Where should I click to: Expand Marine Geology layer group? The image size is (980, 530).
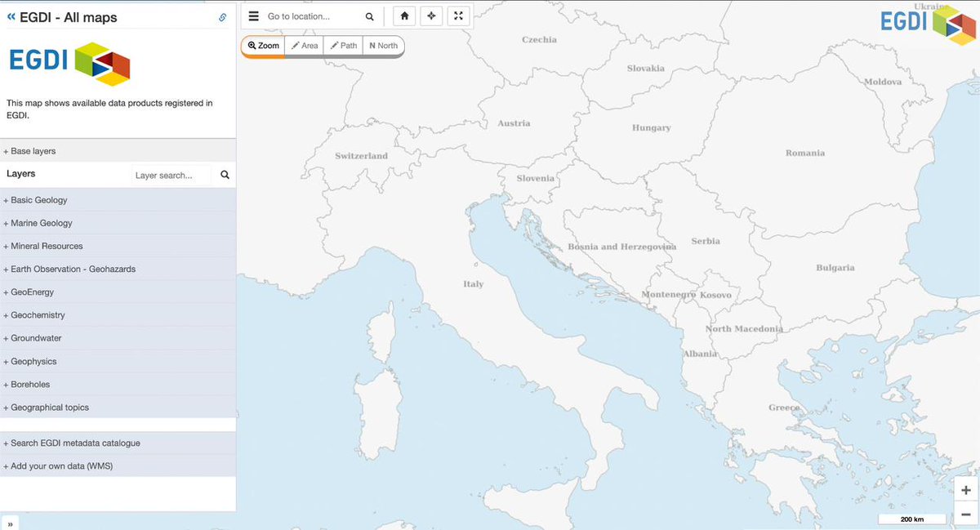coord(118,223)
